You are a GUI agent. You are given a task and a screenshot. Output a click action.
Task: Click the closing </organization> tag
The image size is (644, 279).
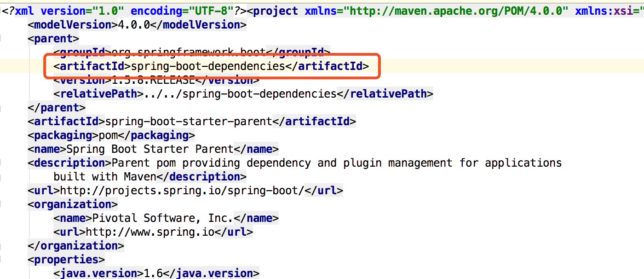[76, 246]
